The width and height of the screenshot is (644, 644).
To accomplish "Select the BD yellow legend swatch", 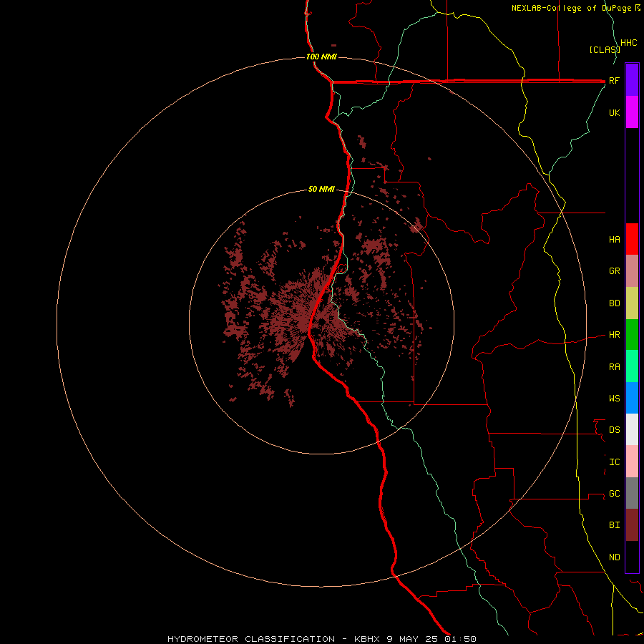I will pyautogui.click(x=632, y=303).
